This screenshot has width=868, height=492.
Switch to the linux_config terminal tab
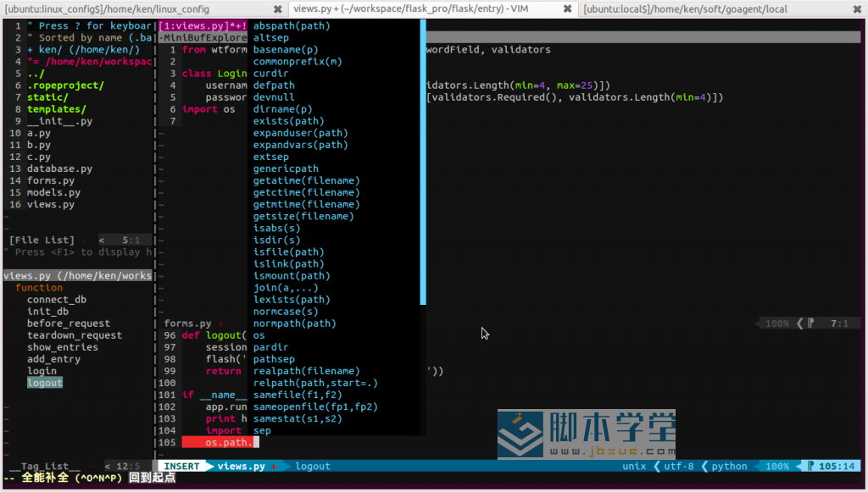107,8
